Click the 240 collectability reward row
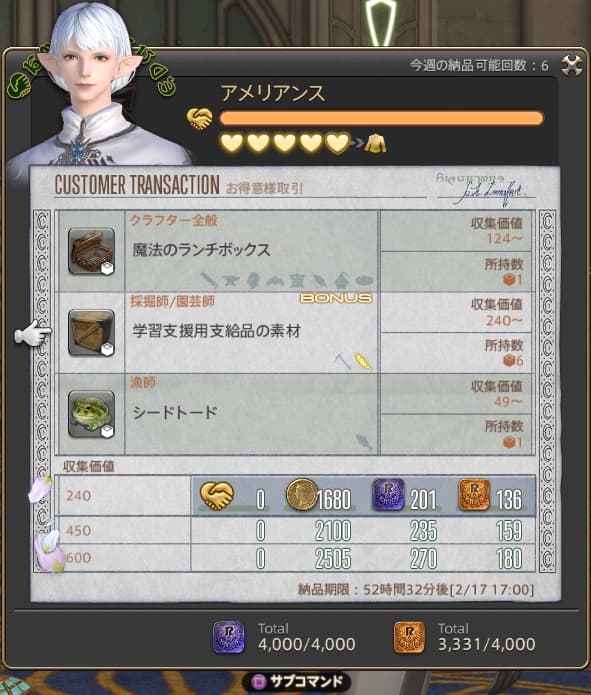The height and width of the screenshot is (695, 591). [297, 496]
